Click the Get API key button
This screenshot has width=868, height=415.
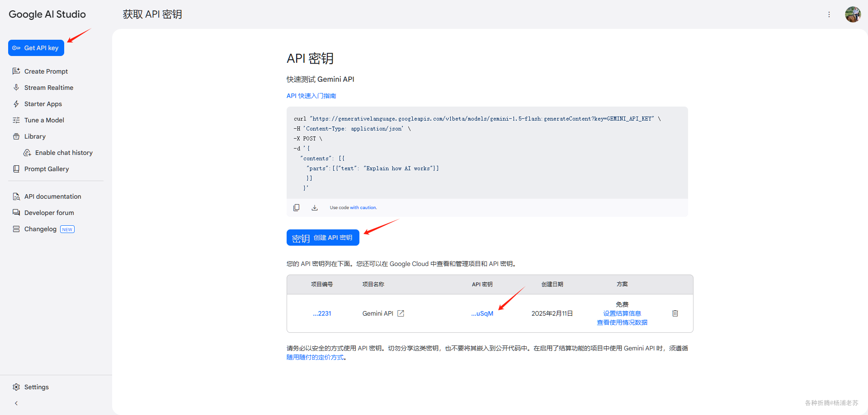[x=36, y=48]
